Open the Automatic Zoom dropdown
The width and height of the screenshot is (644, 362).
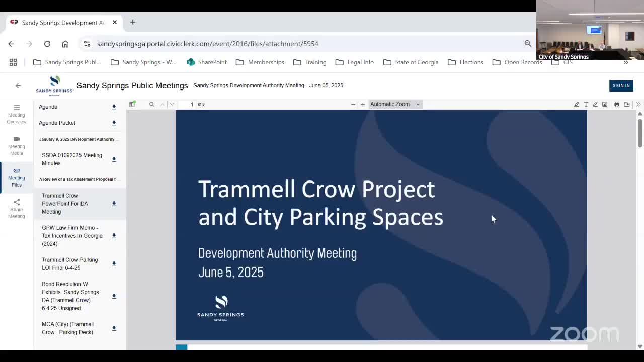point(395,104)
